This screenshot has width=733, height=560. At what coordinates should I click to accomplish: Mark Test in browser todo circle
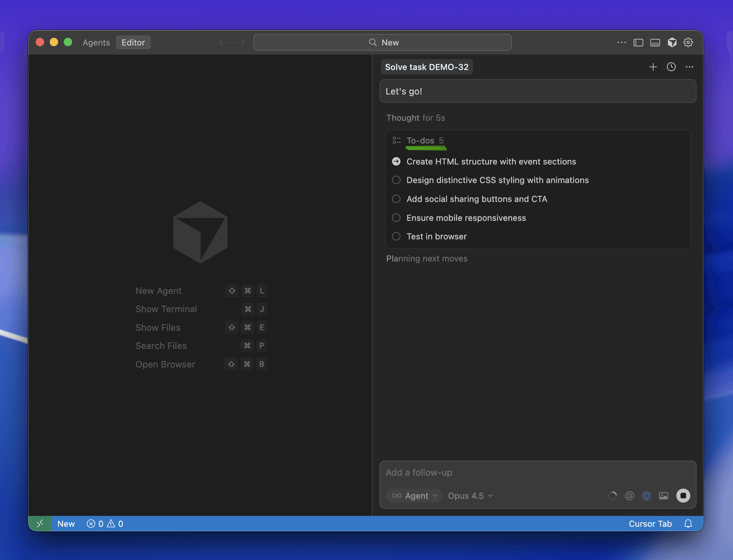pos(396,236)
